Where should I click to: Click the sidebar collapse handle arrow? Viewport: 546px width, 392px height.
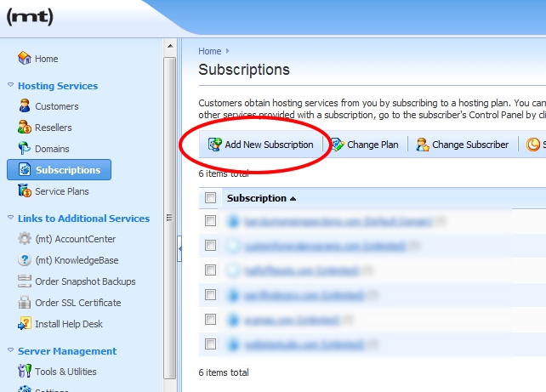click(x=179, y=248)
